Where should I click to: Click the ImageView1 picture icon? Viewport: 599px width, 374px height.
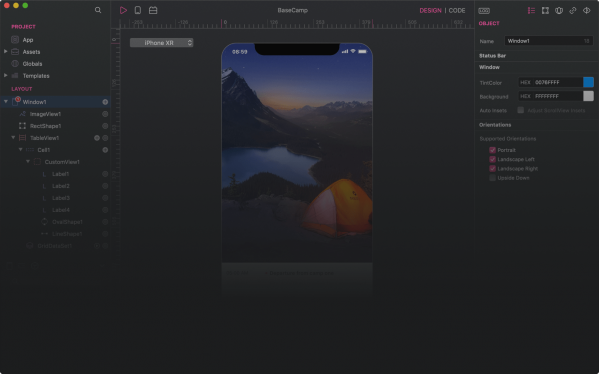pos(23,114)
